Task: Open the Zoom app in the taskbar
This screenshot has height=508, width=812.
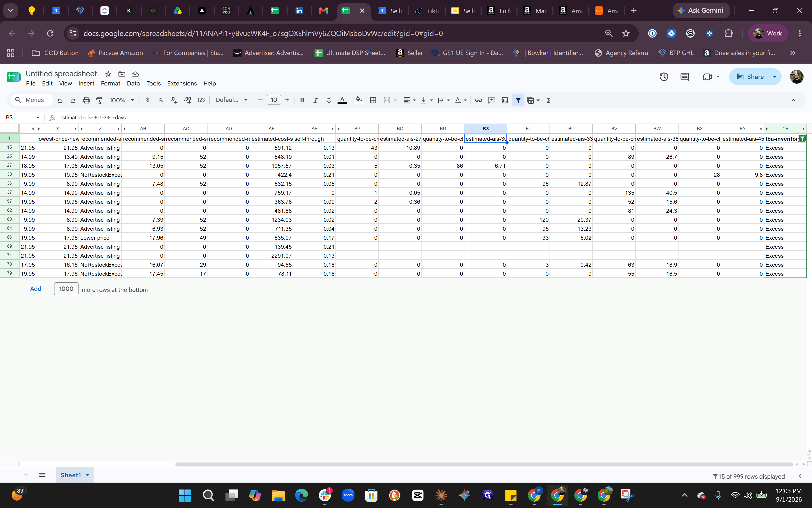Action: click(348, 495)
